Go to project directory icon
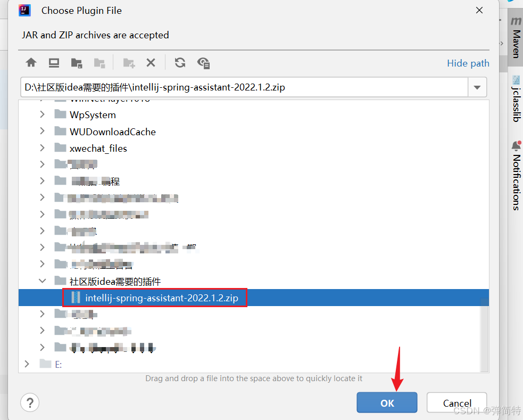 (x=77, y=63)
